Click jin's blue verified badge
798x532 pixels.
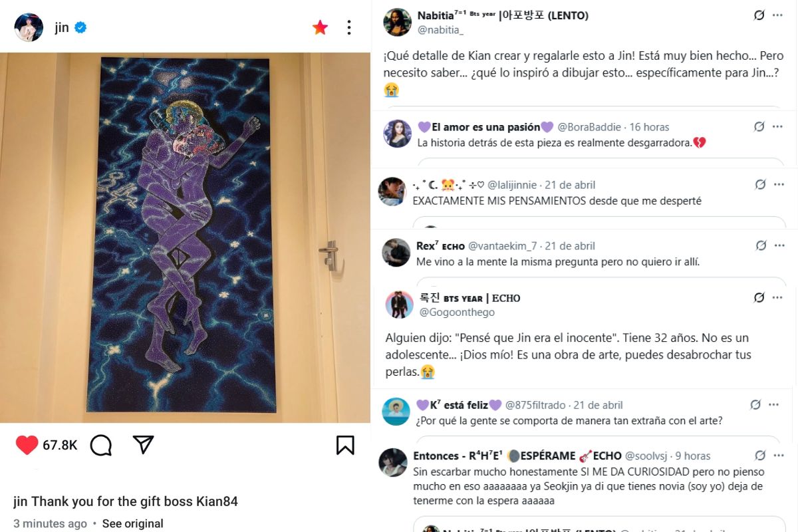81,27
